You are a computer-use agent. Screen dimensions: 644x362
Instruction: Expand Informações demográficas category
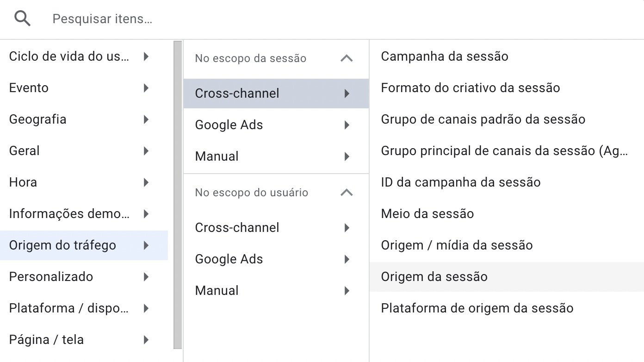[x=84, y=214]
